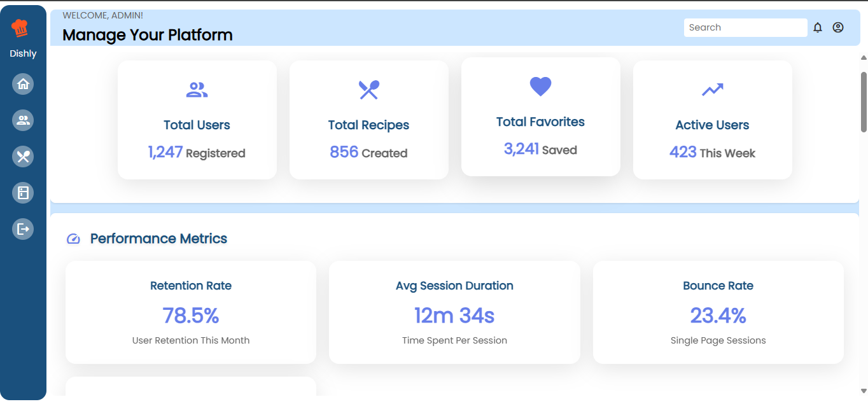Select the Avg Session Duration card
Image resolution: width=868 pixels, height=404 pixels.
[454, 312]
